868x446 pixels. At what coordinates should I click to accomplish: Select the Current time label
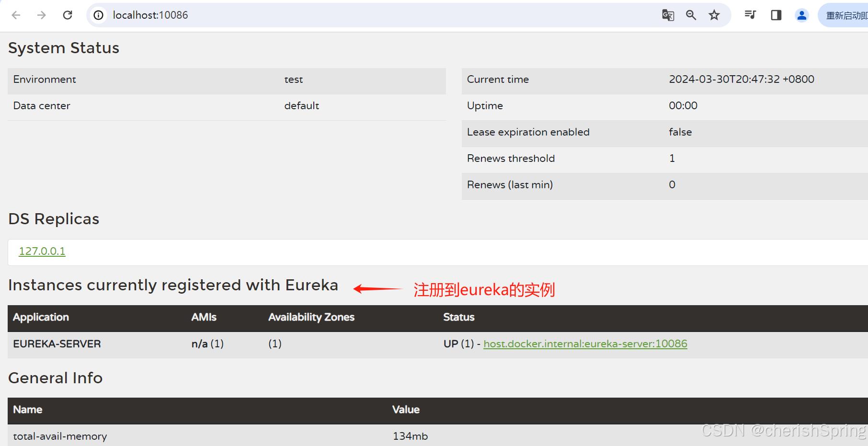tap(498, 80)
